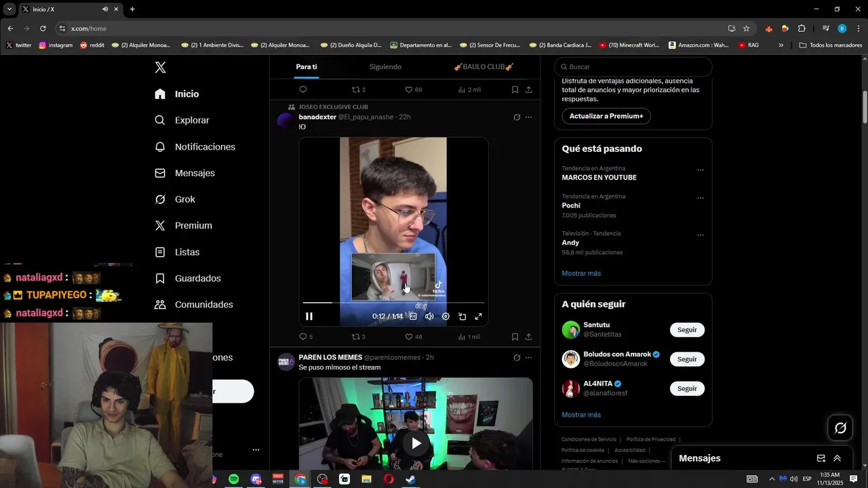Image resolution: width=868 pixels, height=488 pixels.
Task: Open more options for the Andy trend
Action: 701,235
